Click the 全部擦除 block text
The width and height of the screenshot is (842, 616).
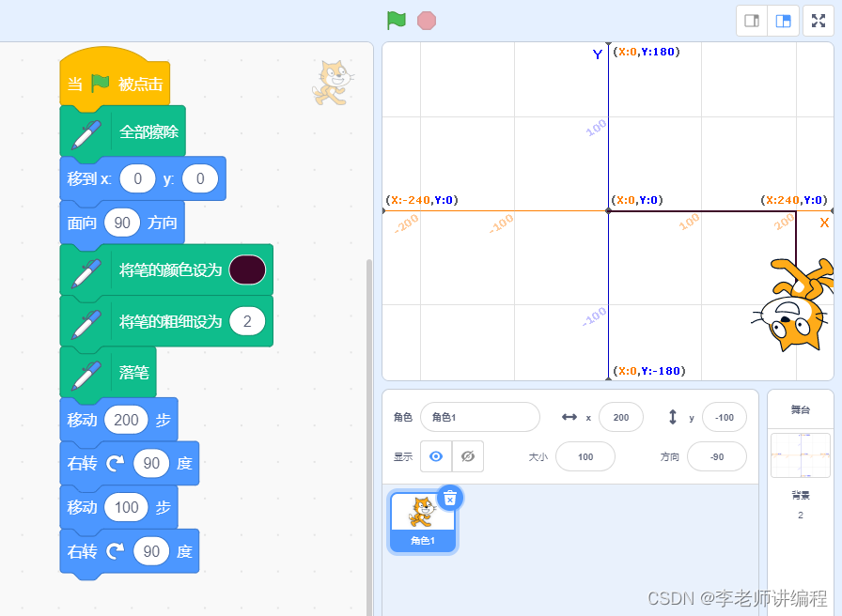[x=148, y=131]
